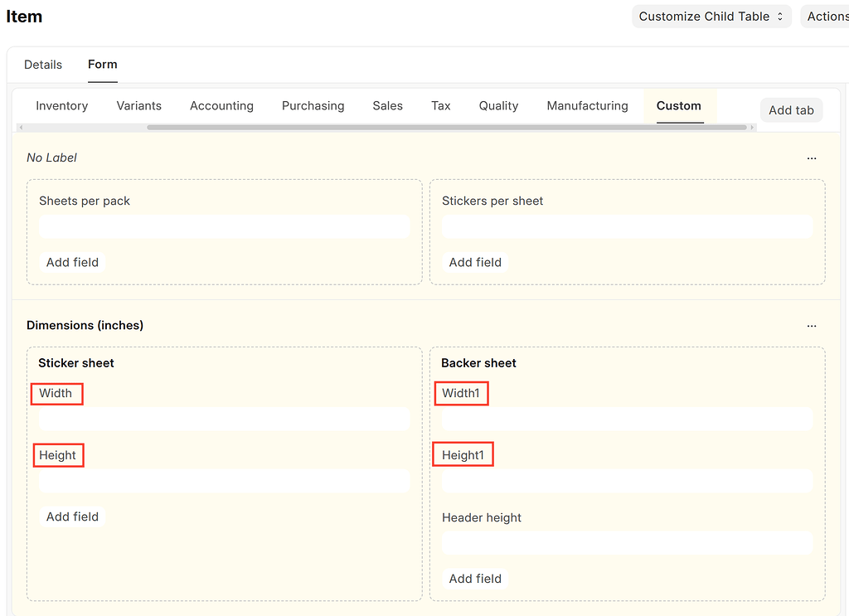This screenshot has width=849, height=616.
Task: Click Add field under Sheets per pack
Action: tap(72, 262)
